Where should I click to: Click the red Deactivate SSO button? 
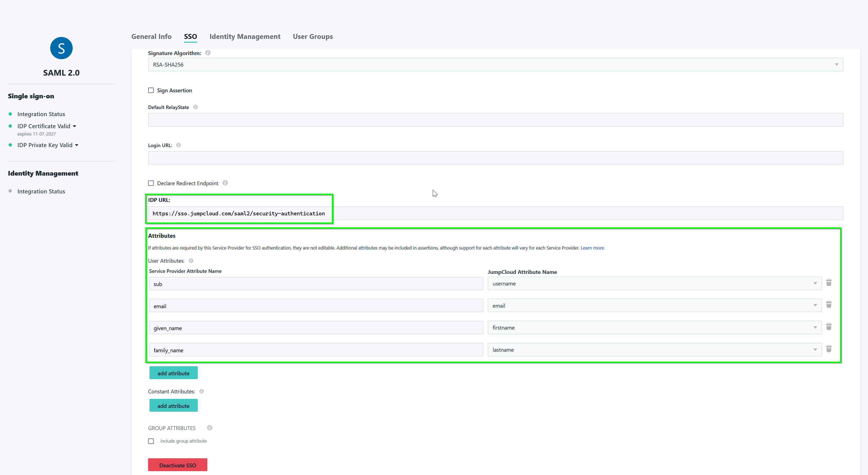177,465
